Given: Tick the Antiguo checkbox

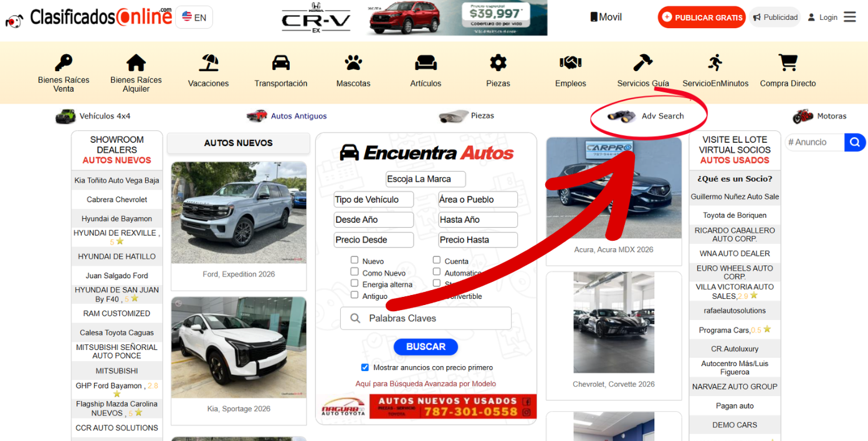Looking at the screenshot, I should 355,294.
